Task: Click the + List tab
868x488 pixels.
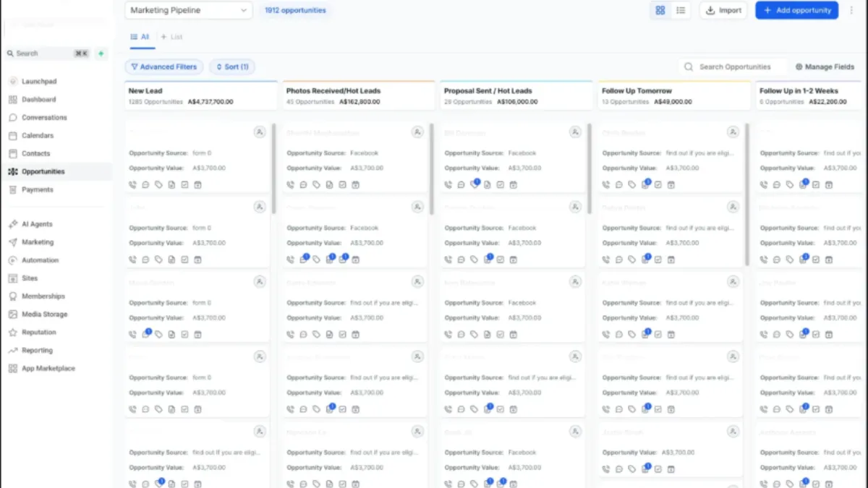Action: (x=171, y=37)
